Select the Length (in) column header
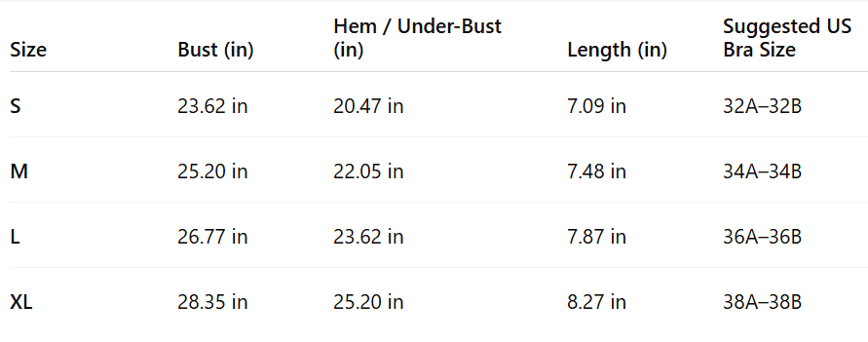The height and width of the screenshot is (342, 868). tap(617, 50)
